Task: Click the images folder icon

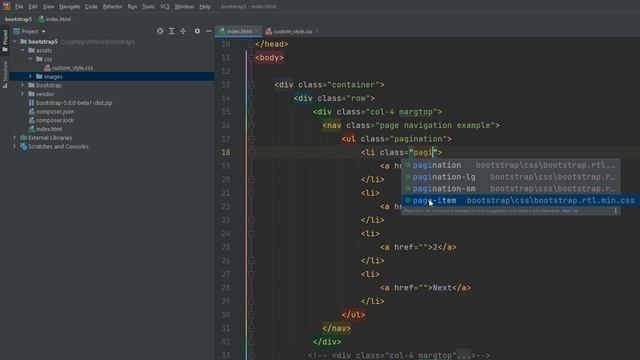Action: 39,76
